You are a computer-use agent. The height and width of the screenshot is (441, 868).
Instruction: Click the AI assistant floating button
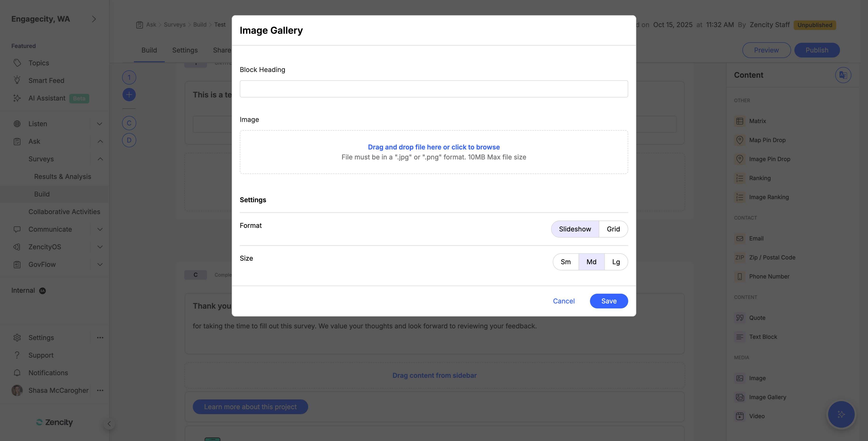pos(841,414)
